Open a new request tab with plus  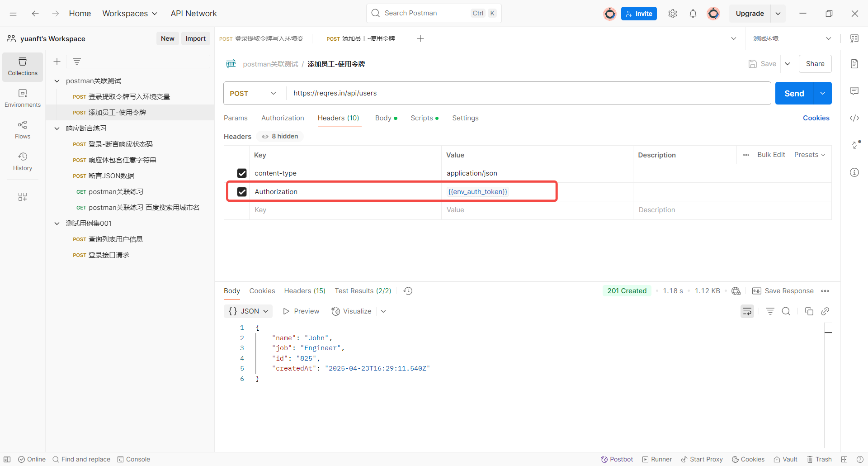[420, 38]
